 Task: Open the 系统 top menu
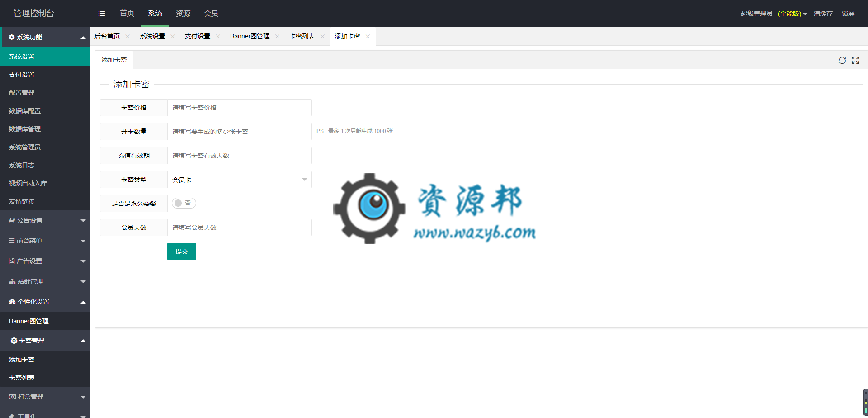(155, 14)
